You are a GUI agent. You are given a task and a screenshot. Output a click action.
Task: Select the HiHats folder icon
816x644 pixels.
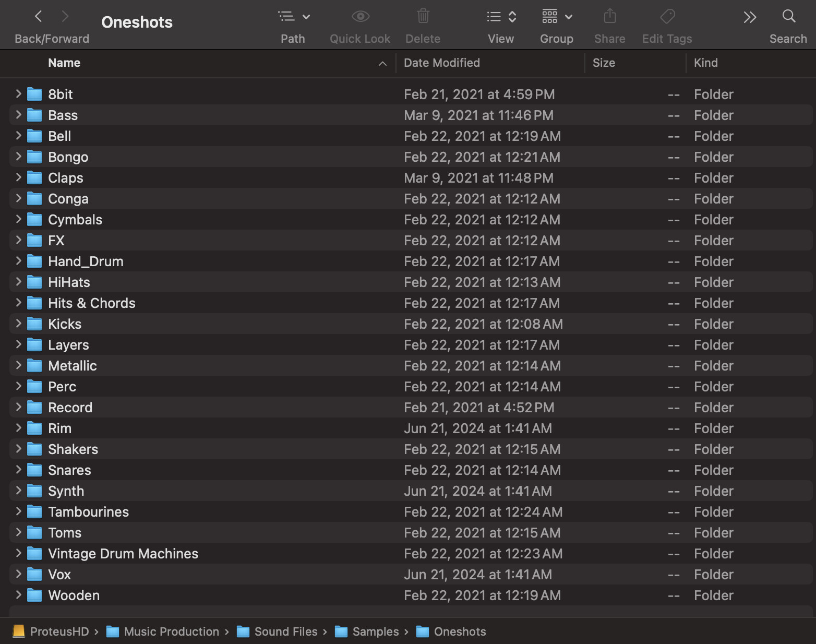coord(34,282)
